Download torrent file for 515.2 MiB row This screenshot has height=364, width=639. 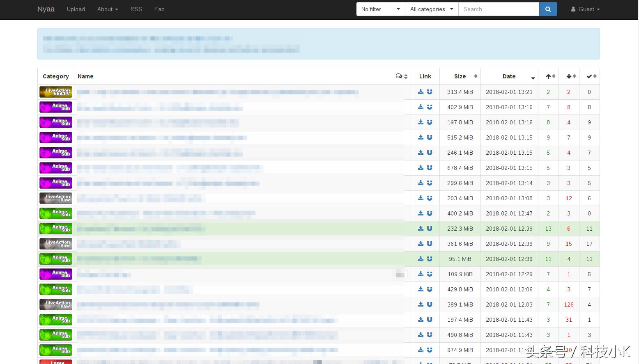(421, 137)
